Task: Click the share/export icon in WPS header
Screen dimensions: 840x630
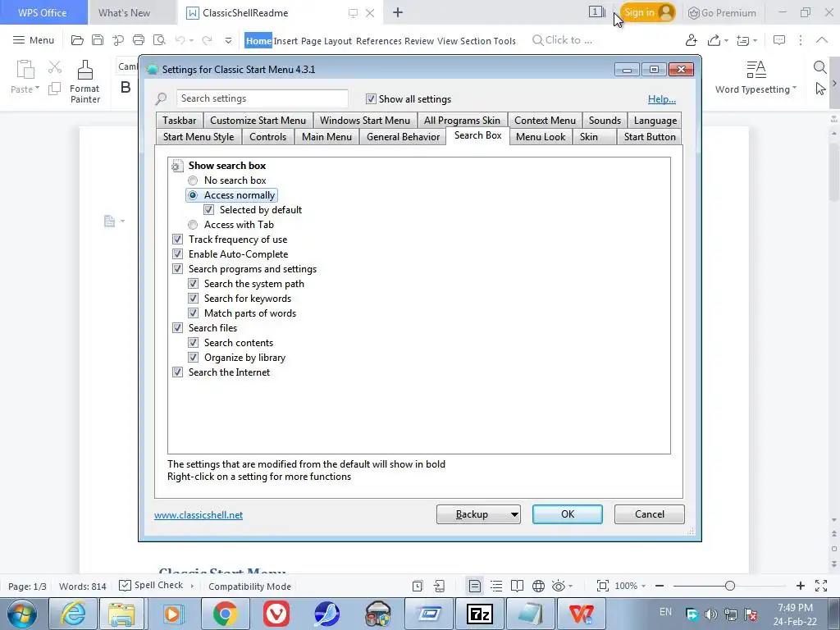Action: tap(714, 40)
